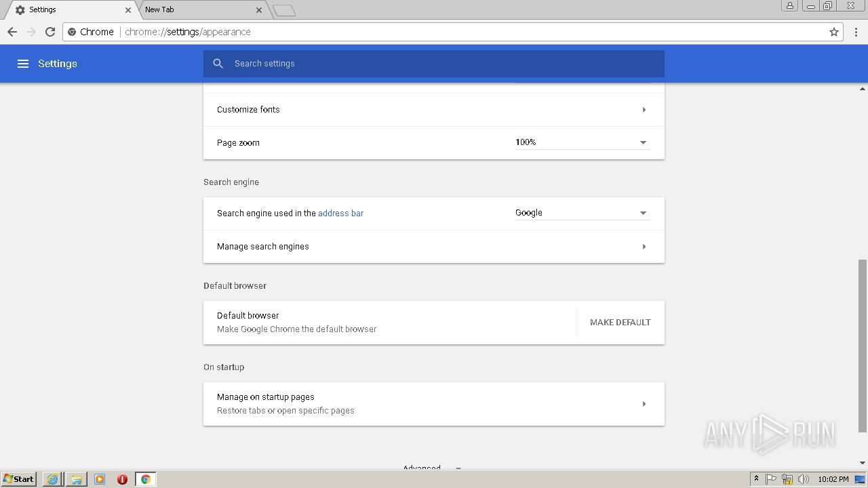Open a new tab with the tab button

pos(284,10)
